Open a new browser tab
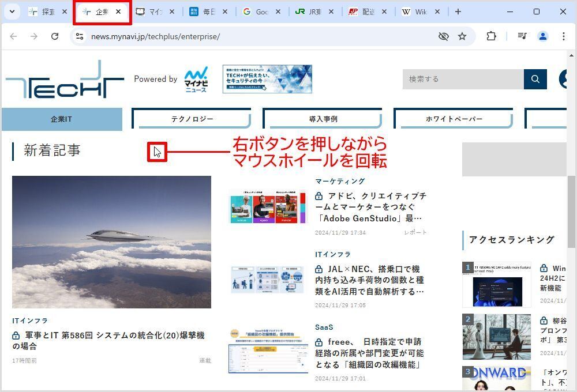577x392 pixels. pos(458,12)
